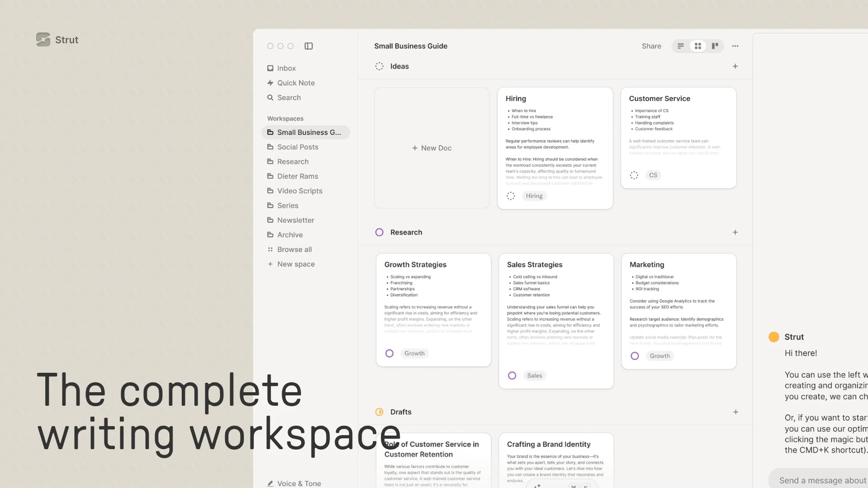868x488 pixels.
Task: Create a New Doc card
Action: point(432,148)
